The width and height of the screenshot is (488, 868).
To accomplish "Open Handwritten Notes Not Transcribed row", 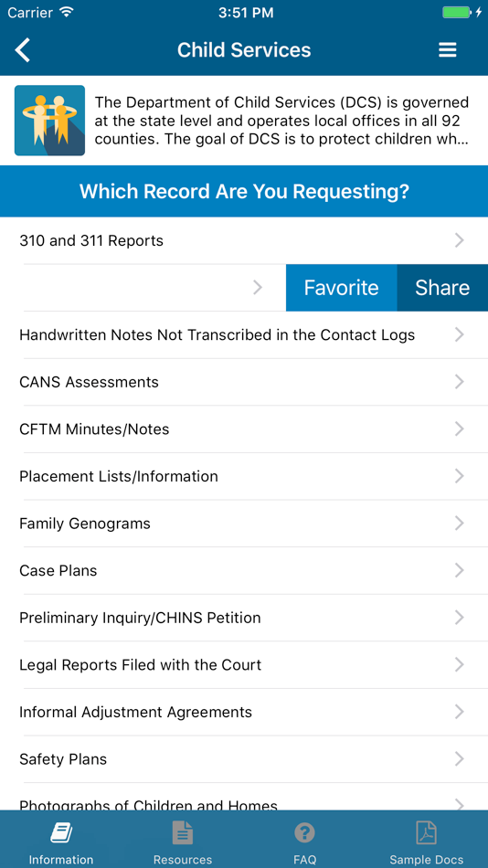I will click(x=244, y=335).
